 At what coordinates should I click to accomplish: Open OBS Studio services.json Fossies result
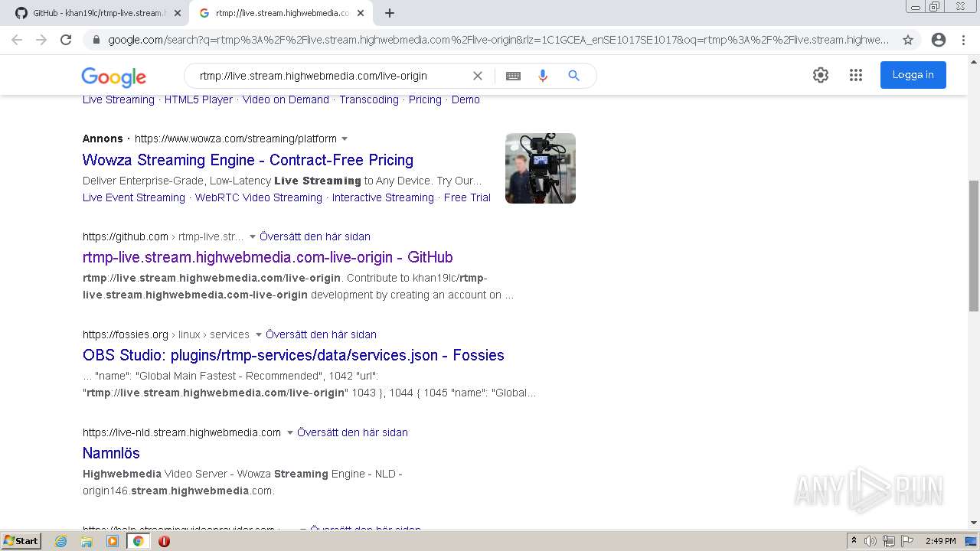click(x=293, y=355)
